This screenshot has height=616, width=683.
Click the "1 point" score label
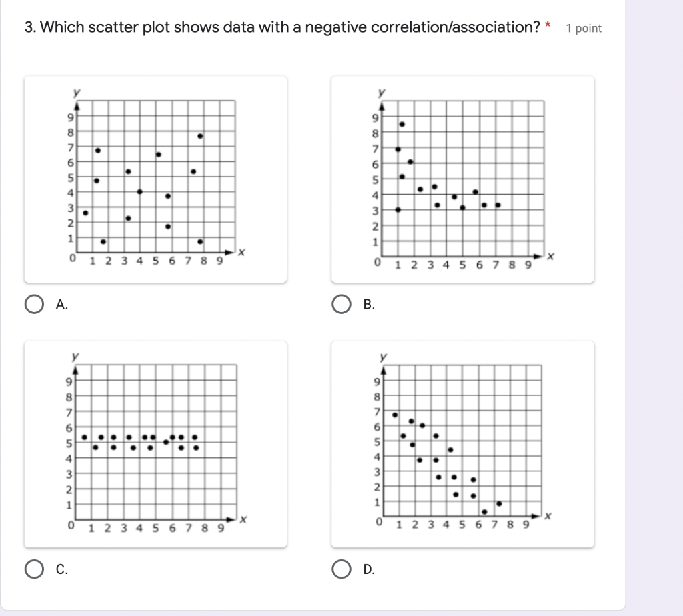(x=583, y=28)
